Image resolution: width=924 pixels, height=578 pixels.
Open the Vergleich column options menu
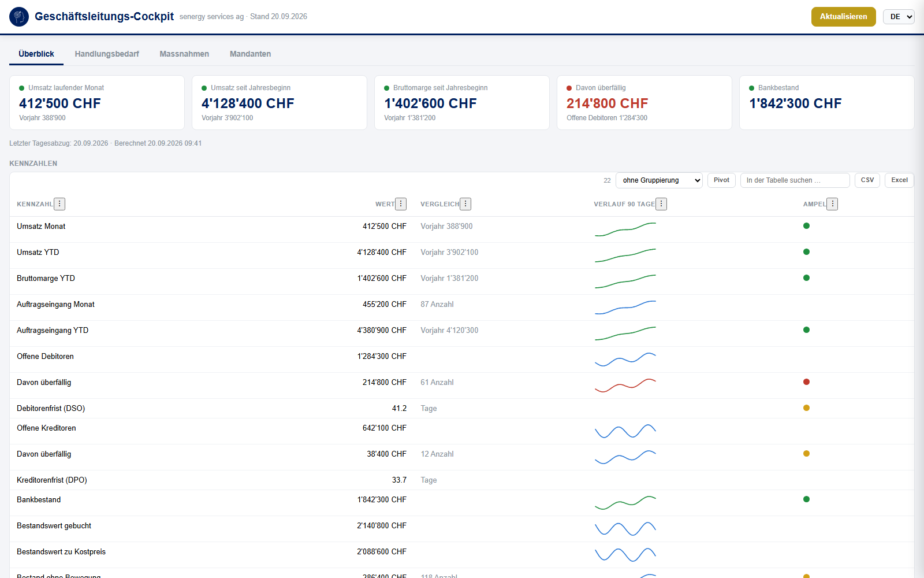(465, 204)
